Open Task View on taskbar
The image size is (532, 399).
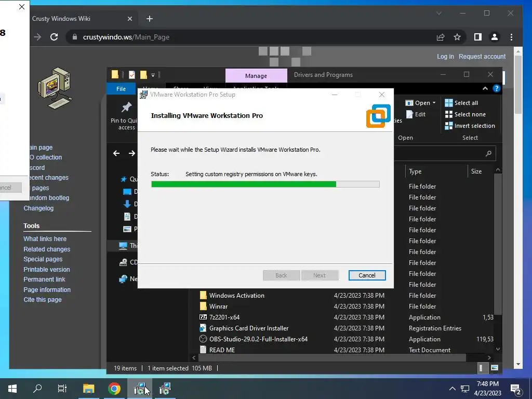(x=62, y=389)
